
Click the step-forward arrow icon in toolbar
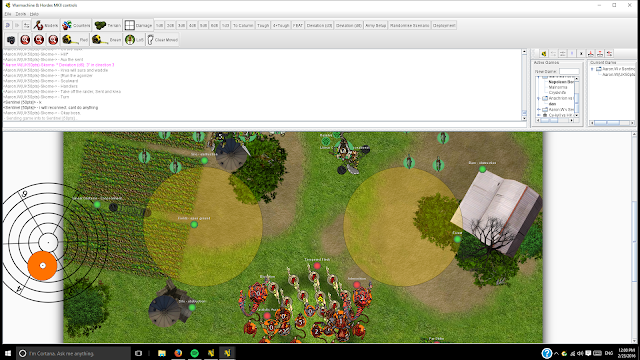pyautogui.click(x=17, y=25)
